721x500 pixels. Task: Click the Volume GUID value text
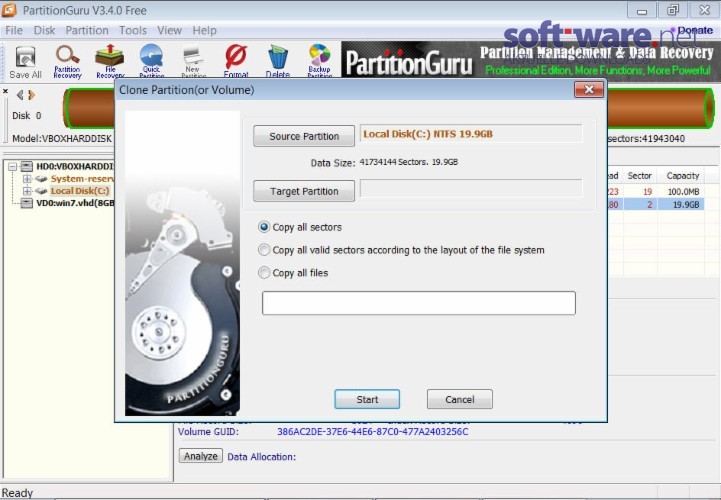(372, 431)
